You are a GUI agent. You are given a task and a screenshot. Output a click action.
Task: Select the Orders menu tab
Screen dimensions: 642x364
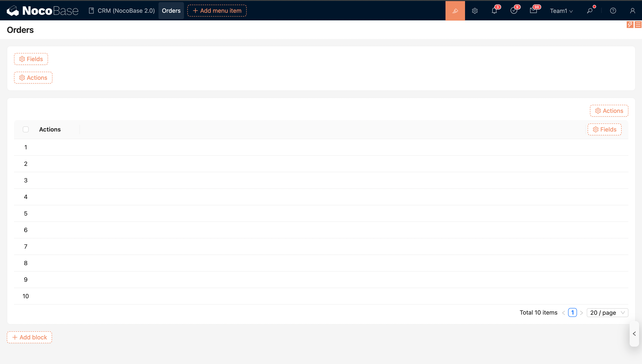coord(171,11)
